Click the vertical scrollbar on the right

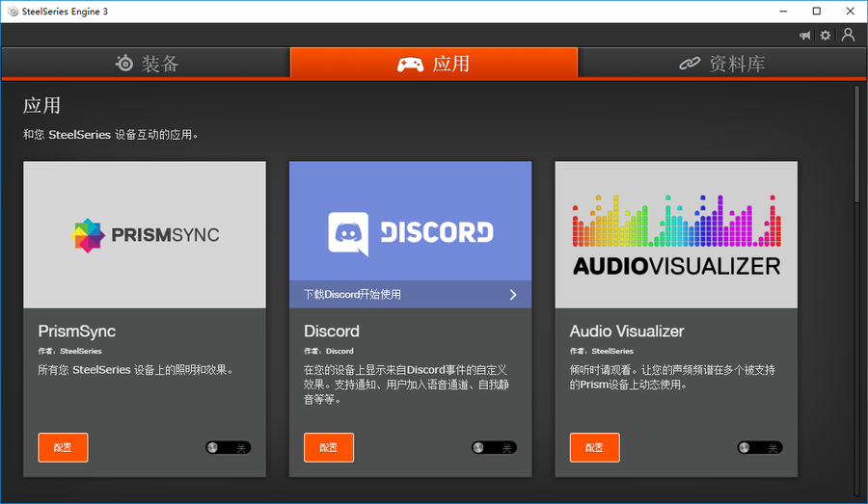point(855,145)
